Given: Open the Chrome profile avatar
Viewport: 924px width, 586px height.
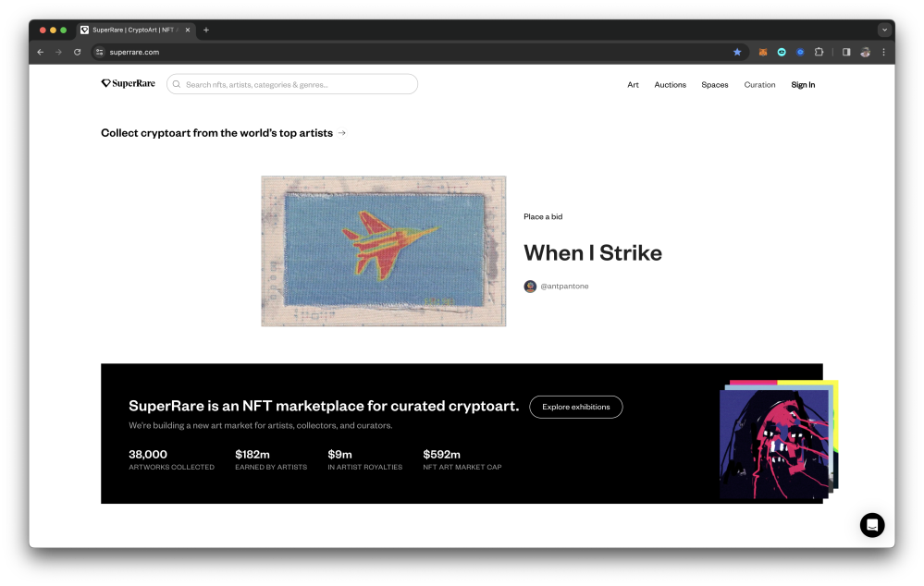Looking at the screenshot, I should [865, 52].
